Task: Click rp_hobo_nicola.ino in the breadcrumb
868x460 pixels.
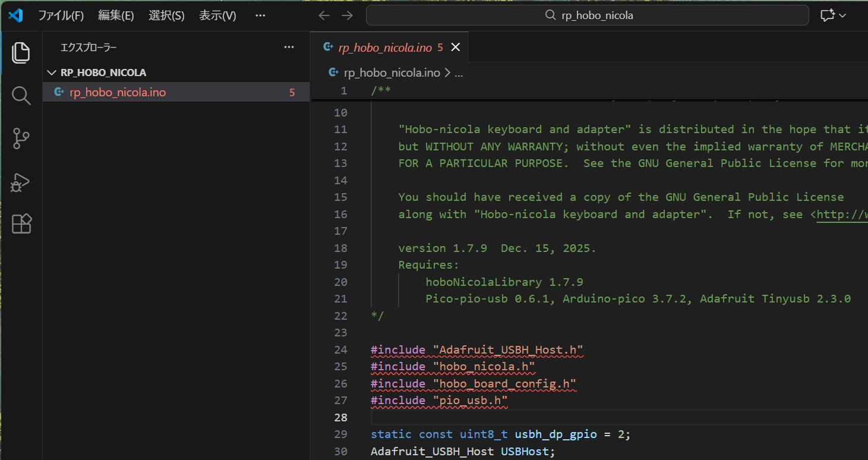Action: [392, 73]
